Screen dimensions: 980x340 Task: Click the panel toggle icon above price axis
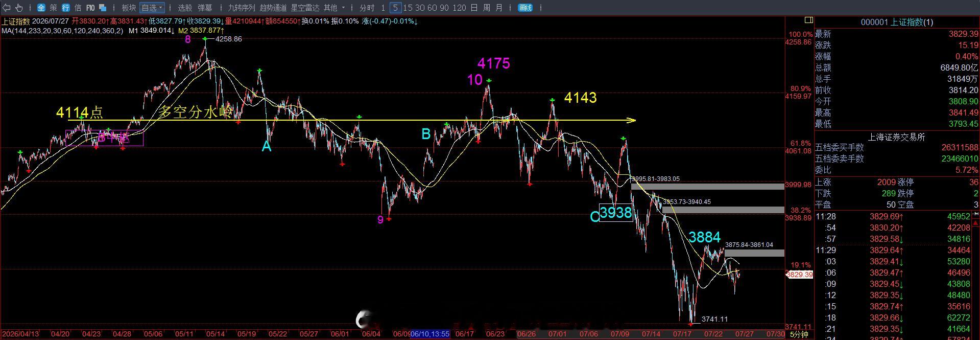tap(808, 20)
